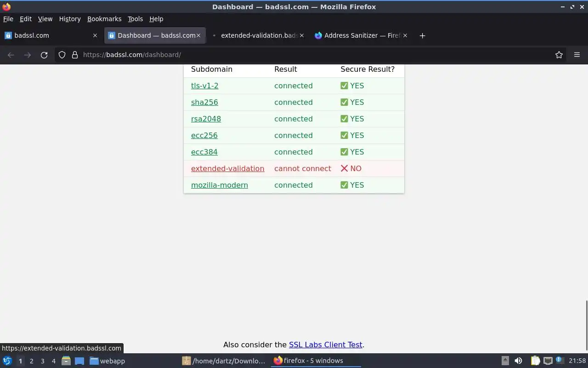Go back to the previous page

point(11,55)
